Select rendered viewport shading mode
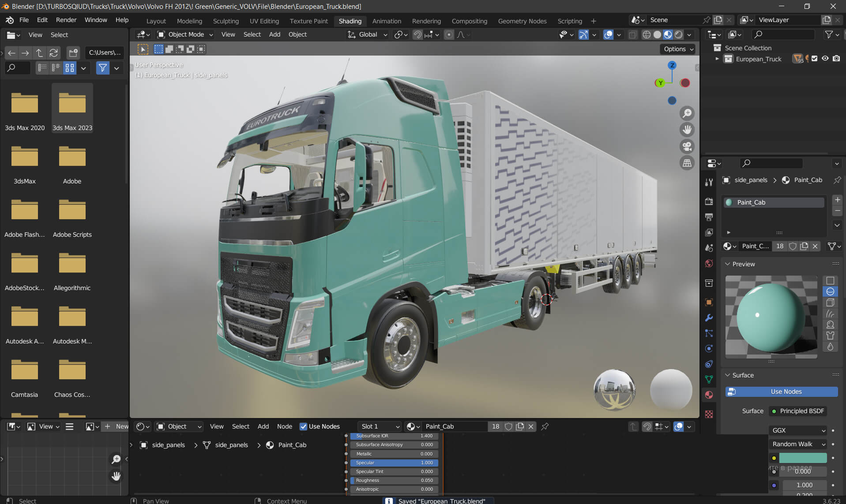Image resolution: width=846 pixels, height=504 pixels. 679,34
